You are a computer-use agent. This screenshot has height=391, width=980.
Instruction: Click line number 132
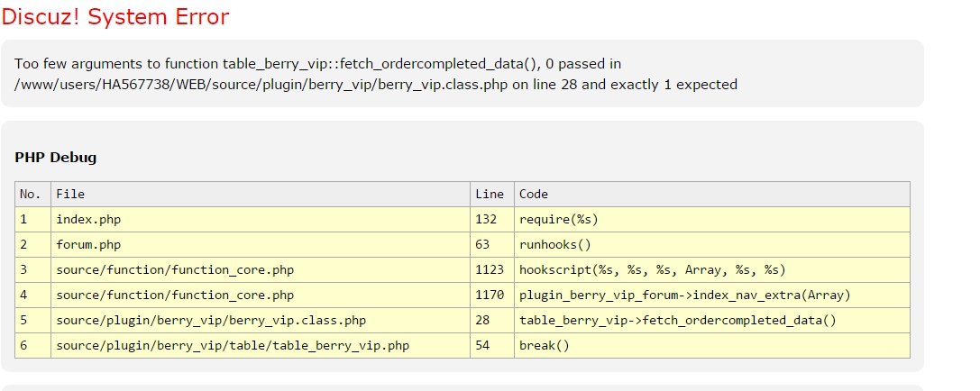(492, 220)
